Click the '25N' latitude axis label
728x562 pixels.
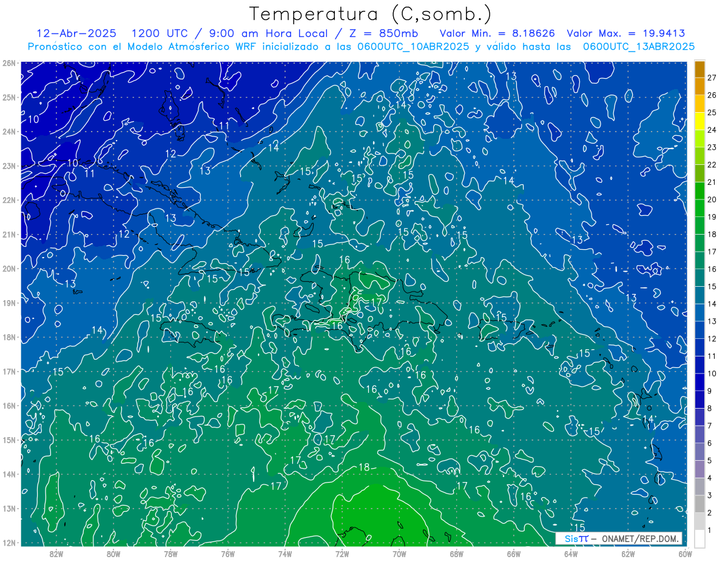click(x=9, y=97)
